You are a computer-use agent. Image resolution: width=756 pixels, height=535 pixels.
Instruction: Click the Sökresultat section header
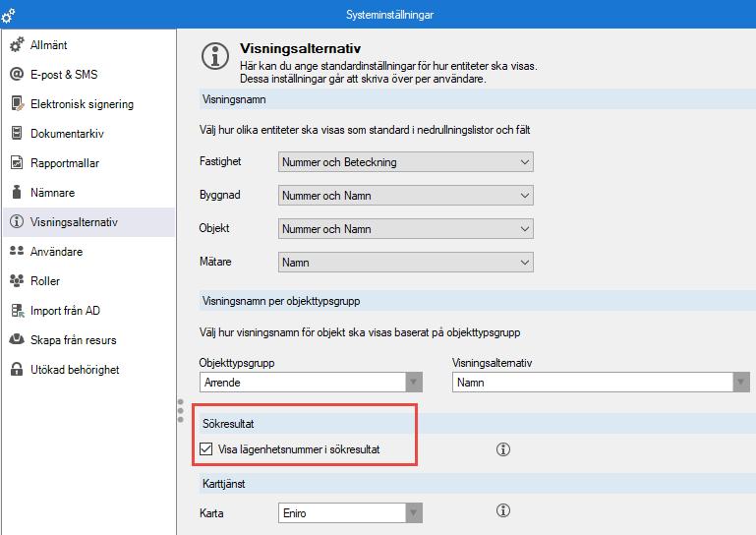click(478, 424)
